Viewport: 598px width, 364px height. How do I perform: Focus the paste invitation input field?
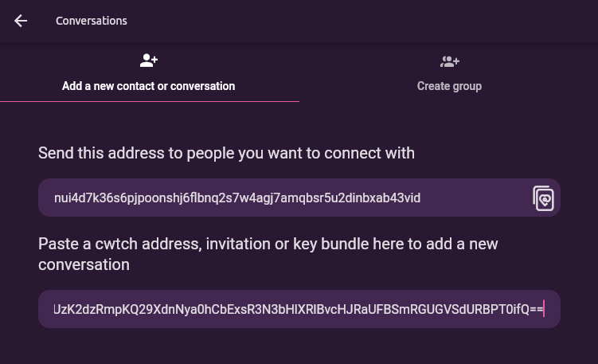(299, 309)
